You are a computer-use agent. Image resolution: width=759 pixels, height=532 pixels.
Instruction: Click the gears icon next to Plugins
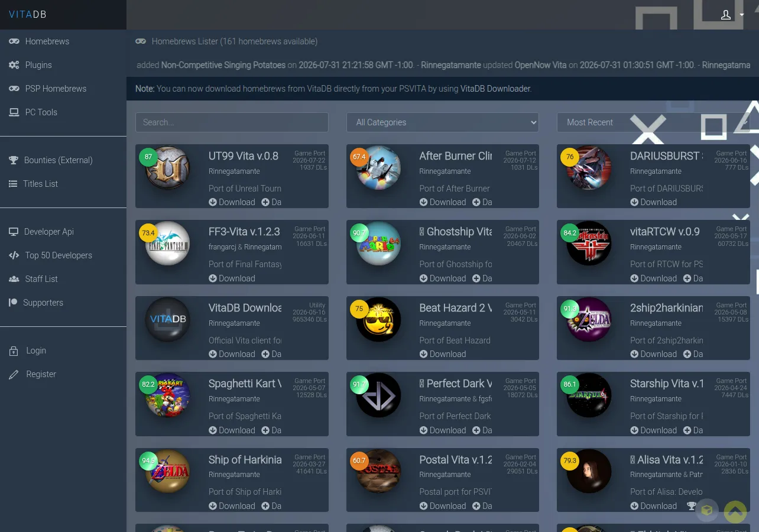[14, 65]
